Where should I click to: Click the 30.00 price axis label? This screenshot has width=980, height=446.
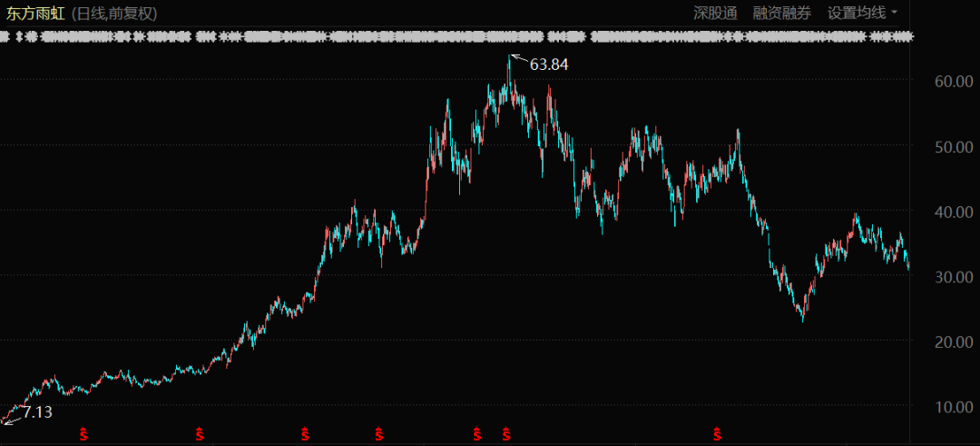point(953,276)
